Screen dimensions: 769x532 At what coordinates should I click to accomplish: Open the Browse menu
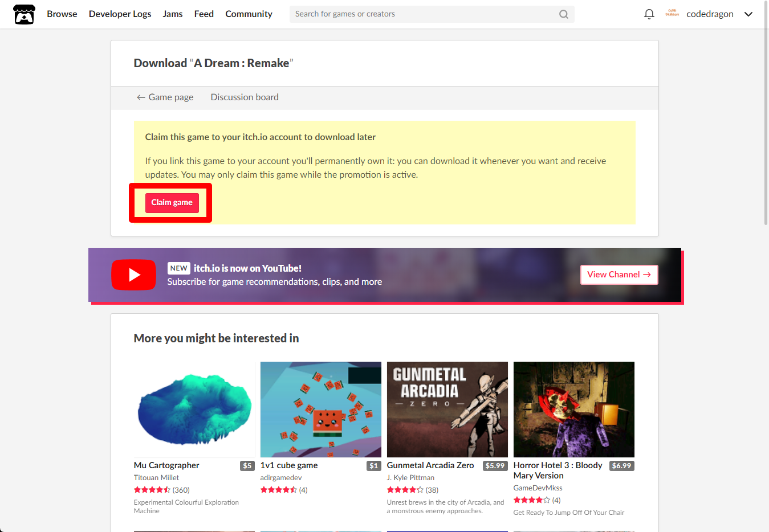[62, 14]
